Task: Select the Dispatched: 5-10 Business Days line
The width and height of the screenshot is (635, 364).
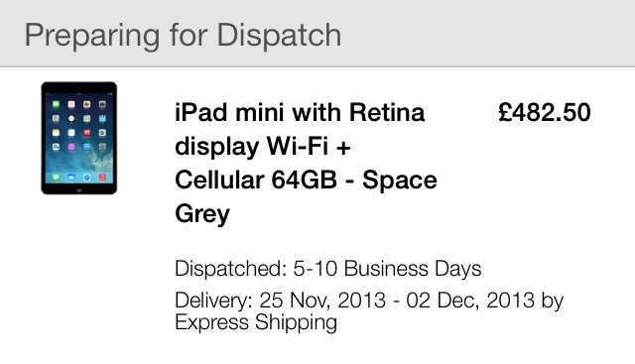Action: coord(328,269)
